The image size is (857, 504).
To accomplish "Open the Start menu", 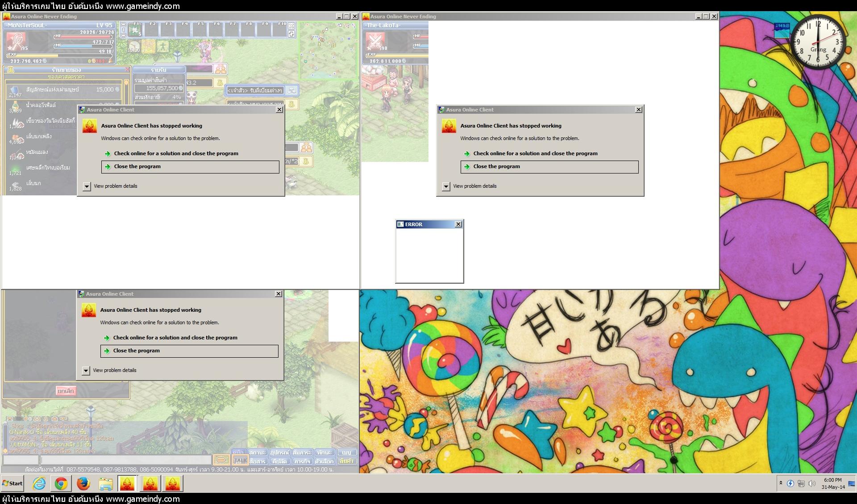I will pos(12,483).
